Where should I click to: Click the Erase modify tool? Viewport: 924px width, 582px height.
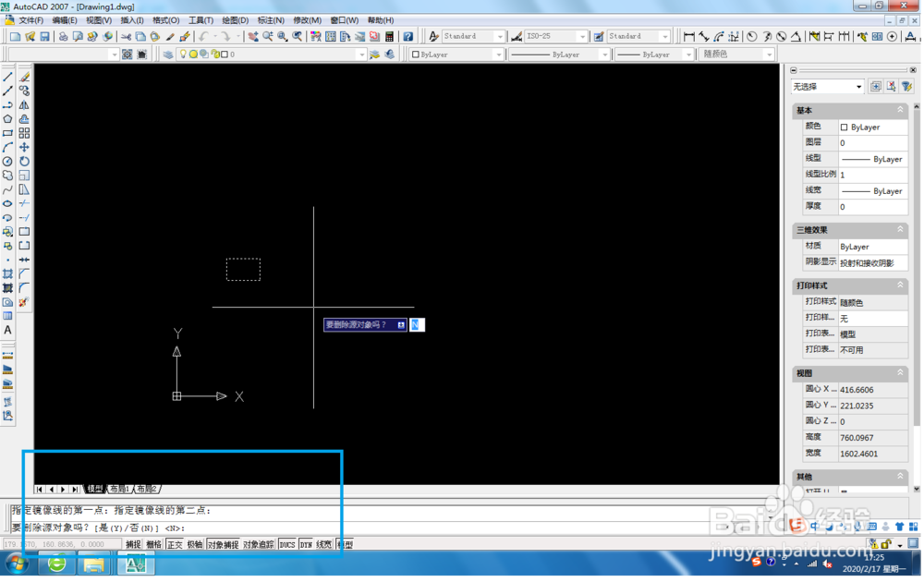tap(24, 78)
